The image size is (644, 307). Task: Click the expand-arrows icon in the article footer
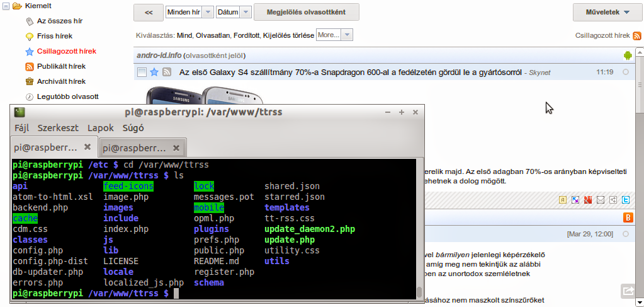575,200
